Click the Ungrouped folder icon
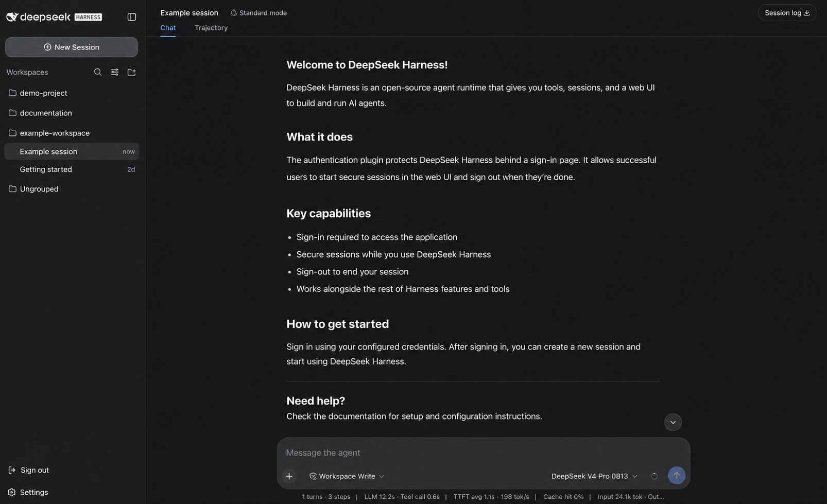 coord(12,189)
